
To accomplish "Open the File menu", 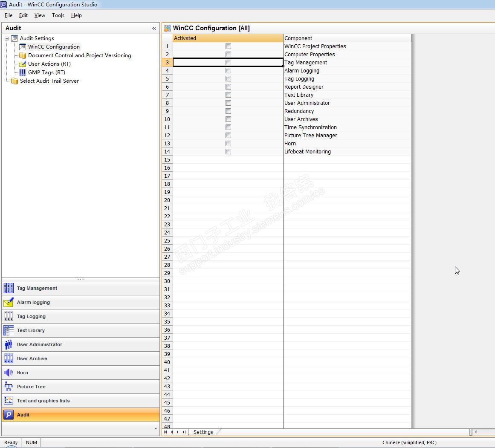I will point(9,15).
